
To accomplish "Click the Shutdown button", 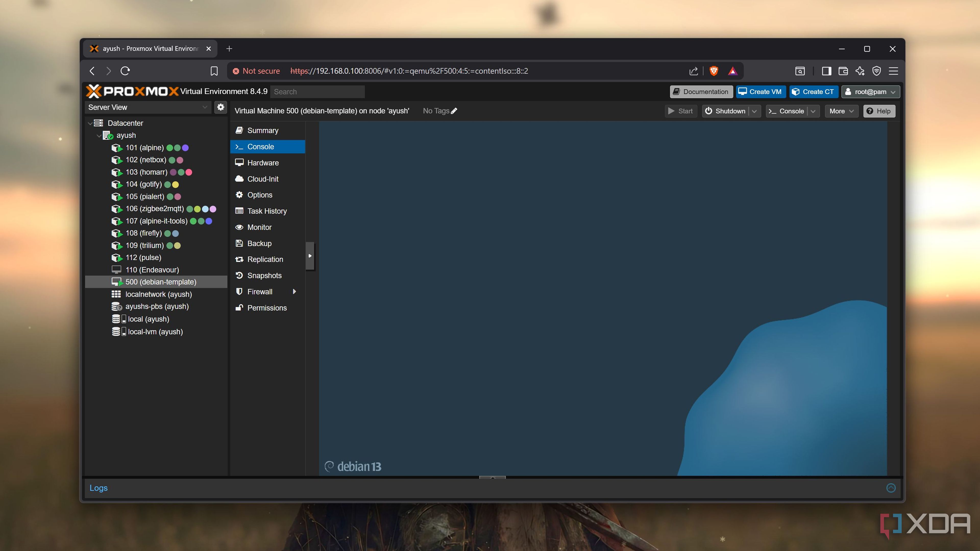I will pos(726,111).
